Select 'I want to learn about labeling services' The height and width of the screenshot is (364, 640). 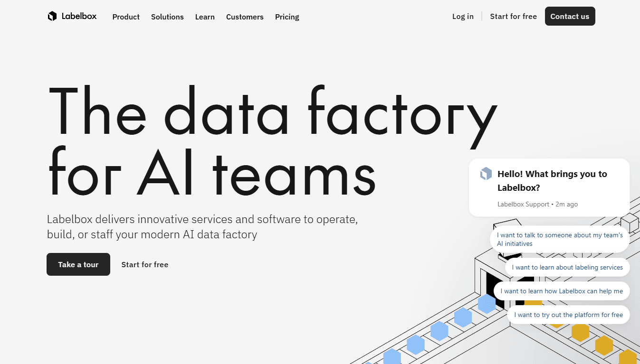pos(567,267)
